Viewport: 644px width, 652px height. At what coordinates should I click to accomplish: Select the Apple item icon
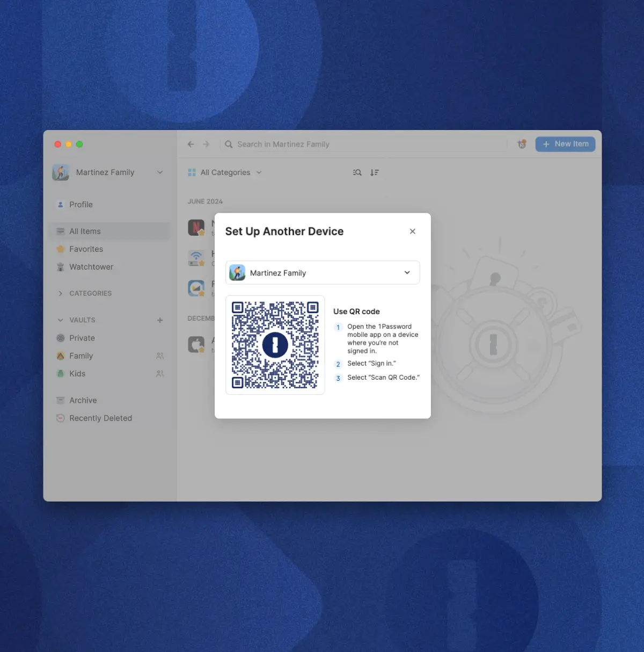click(196, 344)
